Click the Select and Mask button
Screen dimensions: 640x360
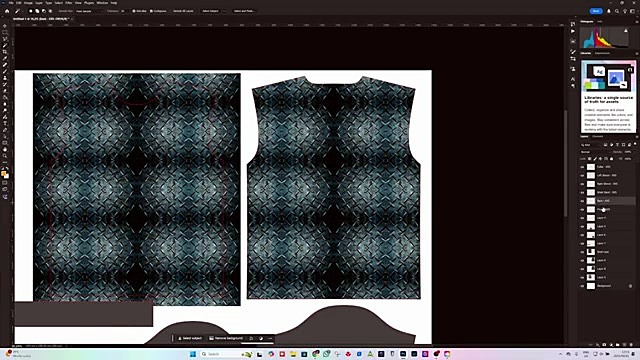coord(244,11)
